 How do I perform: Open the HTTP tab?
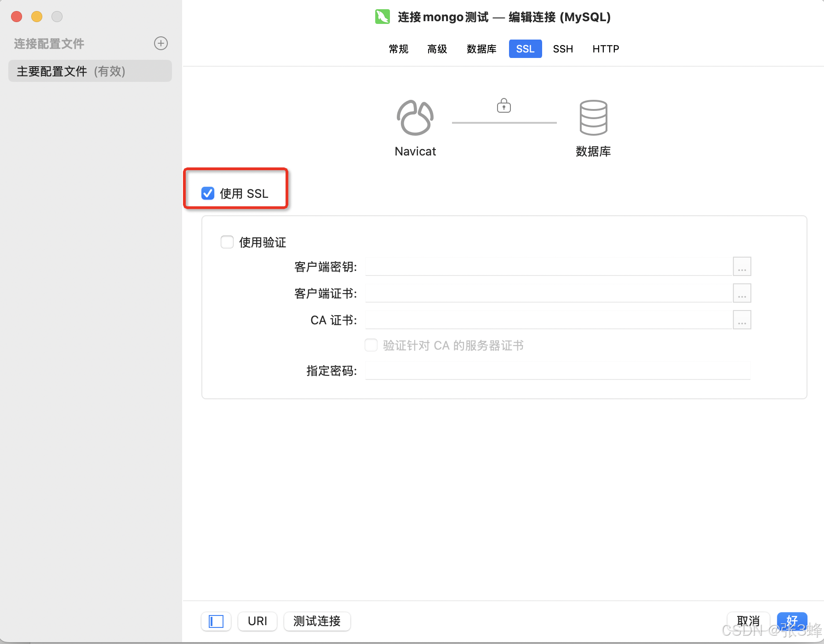tap(606, 49)
